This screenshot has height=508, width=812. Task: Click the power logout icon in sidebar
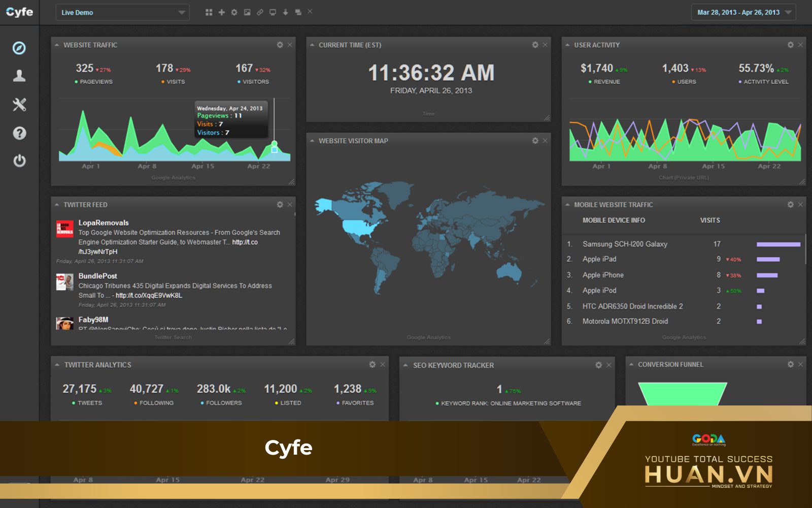tap(19, 161)
